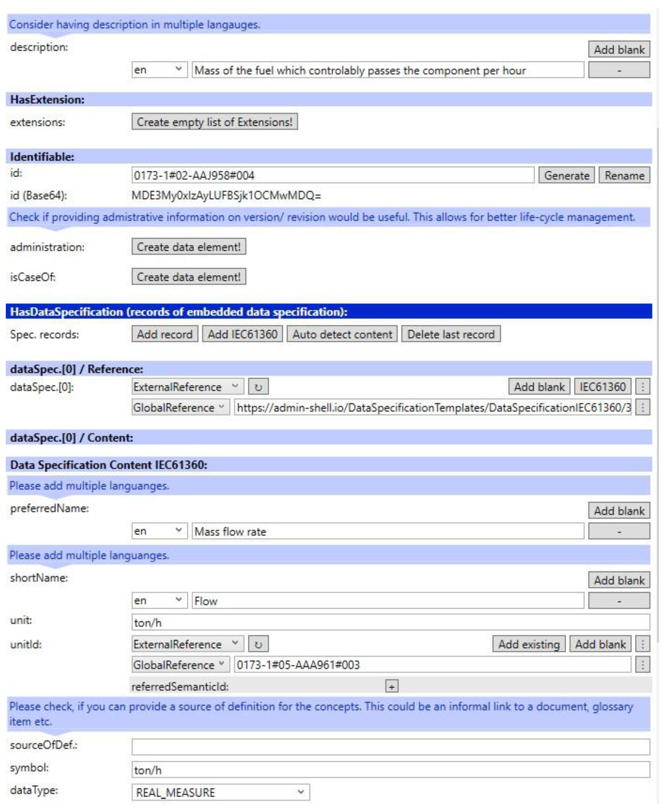Open three-dot menu beside admin-shell.io URL
669x812 pixels.
[x=643, y=407]
